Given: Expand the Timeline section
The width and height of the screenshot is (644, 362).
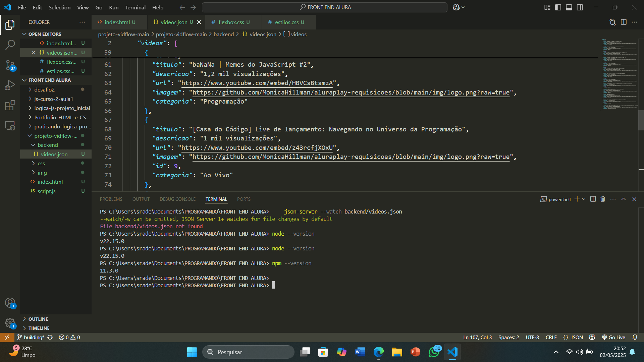Looking at the screenshot, I should (x=56, y=328).
